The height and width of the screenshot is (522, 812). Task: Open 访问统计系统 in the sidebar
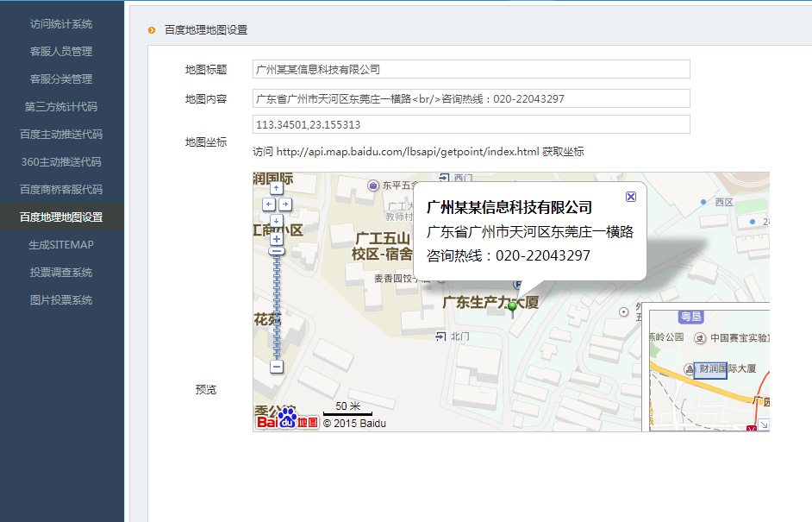pyautogui.click(x=61, y=24)
